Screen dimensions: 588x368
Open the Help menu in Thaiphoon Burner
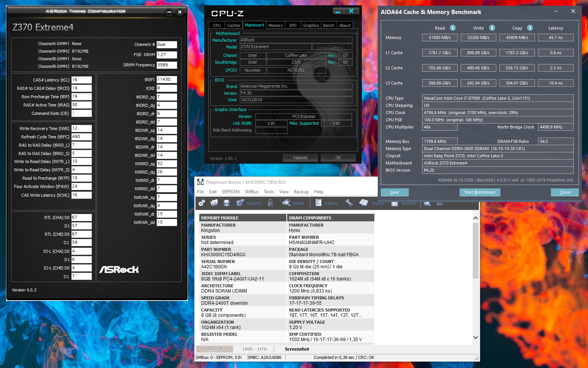[319, 192]
